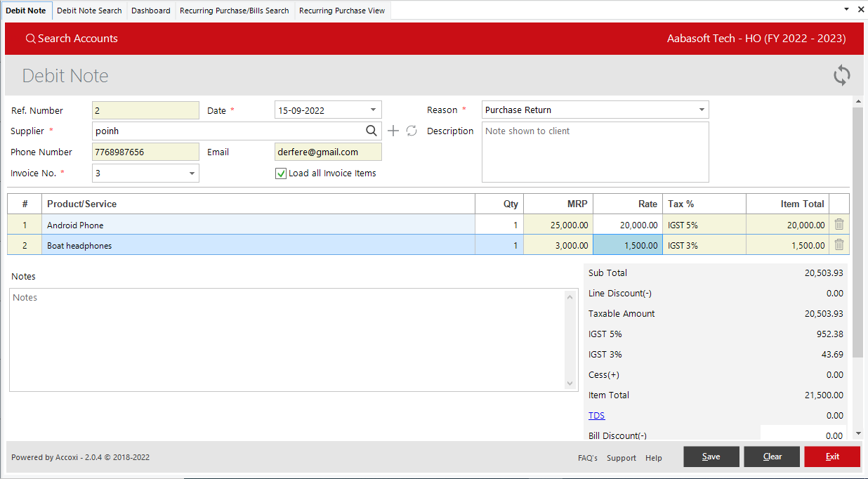This screenshot has height=479, width=868.
Task: Click the Notes box scroll up arrow
Action: (x=570, y=297)
